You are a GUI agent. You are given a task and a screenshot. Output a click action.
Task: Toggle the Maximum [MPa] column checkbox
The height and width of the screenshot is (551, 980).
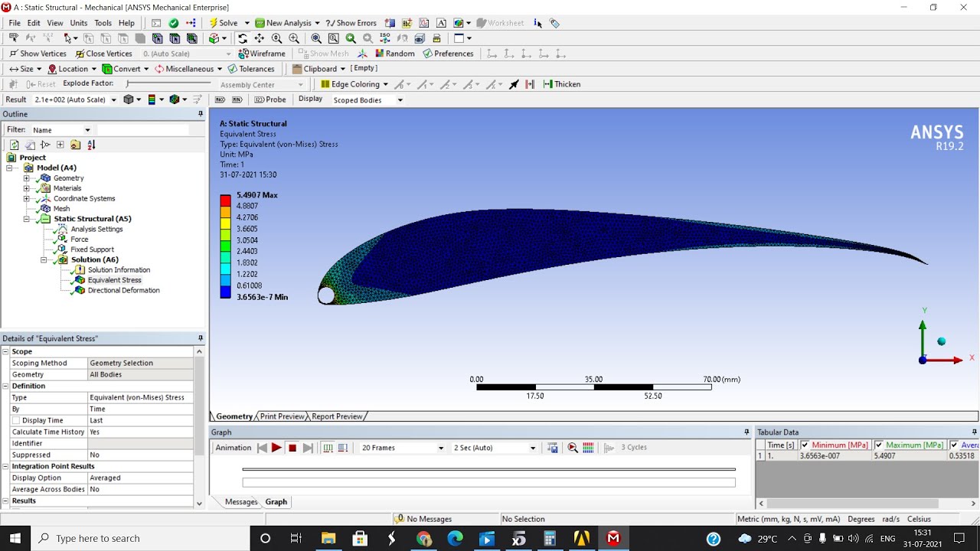click(879, 445)
